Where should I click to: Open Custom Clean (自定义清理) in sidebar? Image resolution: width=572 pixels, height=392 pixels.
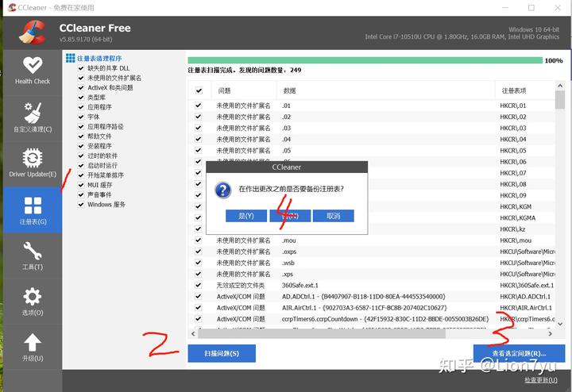click(x=33, y=117)
